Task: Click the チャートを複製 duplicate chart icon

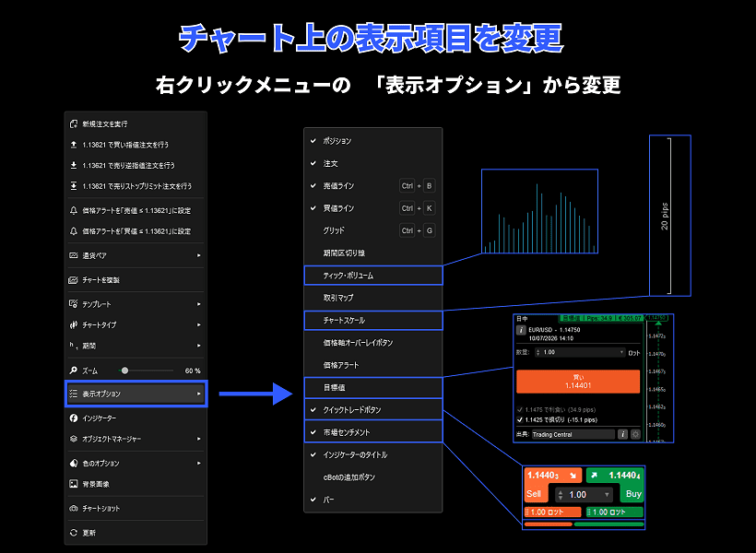Action: click(x=73, y=280)
